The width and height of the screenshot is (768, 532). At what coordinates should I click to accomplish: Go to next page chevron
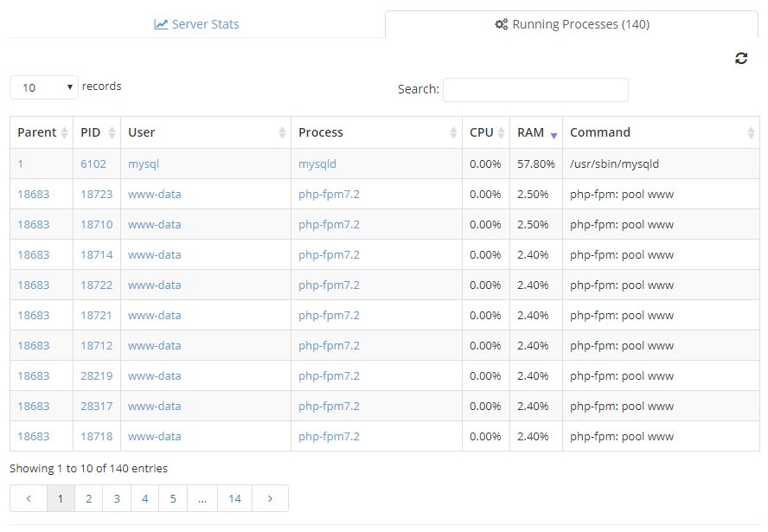[x=270, y=498]
